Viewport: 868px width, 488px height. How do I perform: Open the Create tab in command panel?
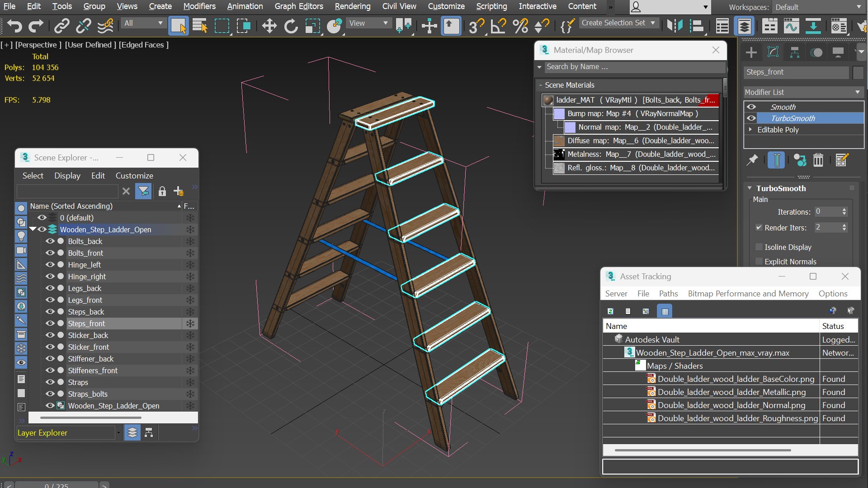click(x=751, y=52)
